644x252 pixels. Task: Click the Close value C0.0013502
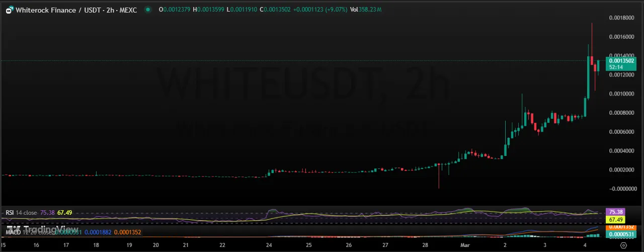coord(275,10)
